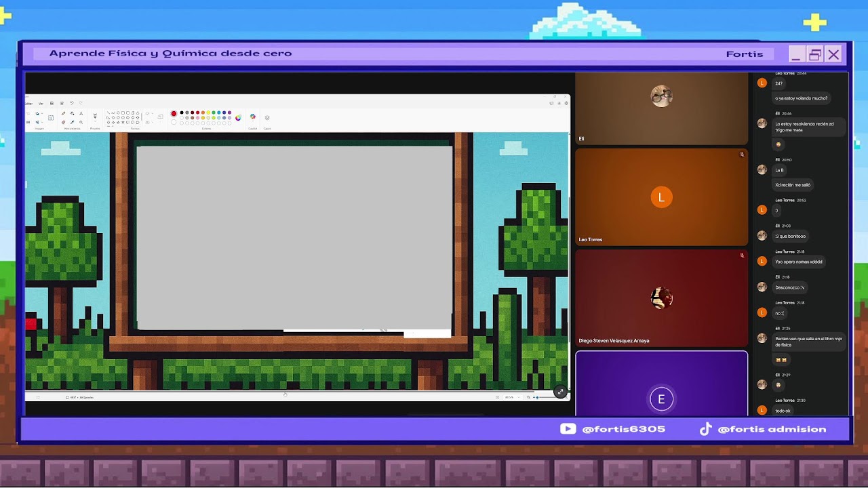868x488 pixels.
Task: Click the 'Fortis' label in the title bar
Action: [x=745, y=54]
